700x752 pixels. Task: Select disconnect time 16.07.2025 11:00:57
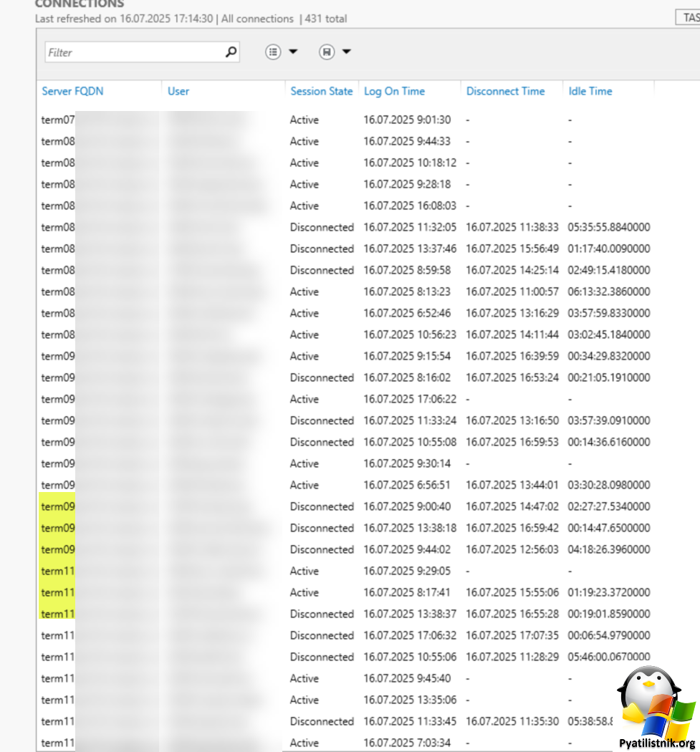[512, 291]
